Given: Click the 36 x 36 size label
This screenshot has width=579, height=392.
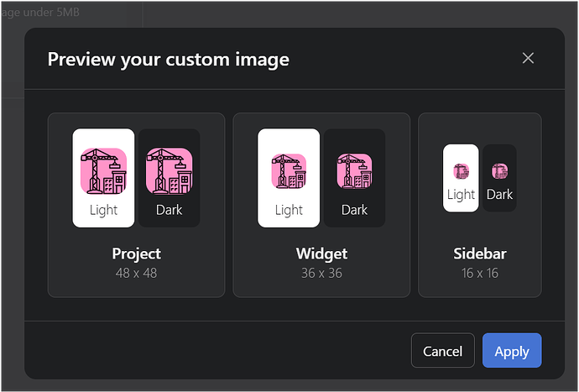Looking at the screenshot, I should click(321, 273).
